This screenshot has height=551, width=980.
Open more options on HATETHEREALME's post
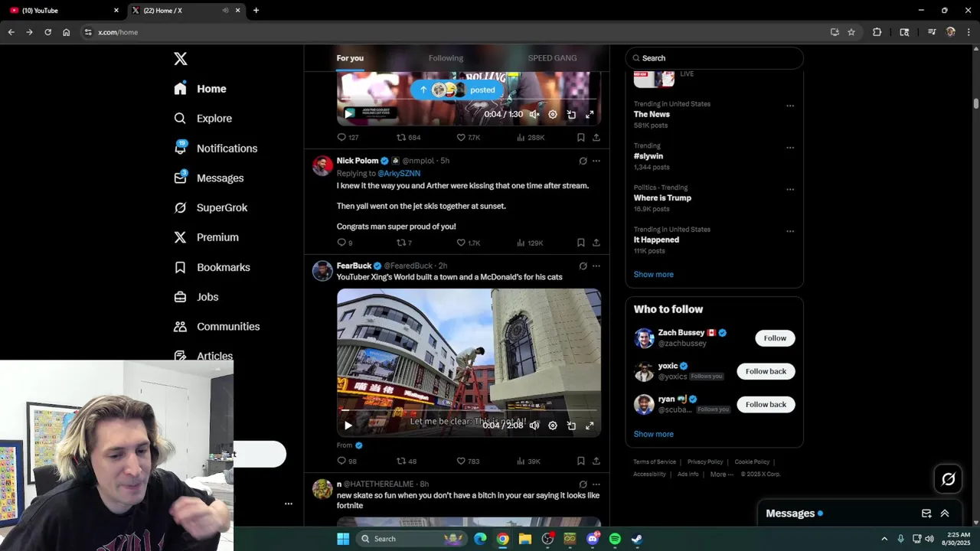596,484
